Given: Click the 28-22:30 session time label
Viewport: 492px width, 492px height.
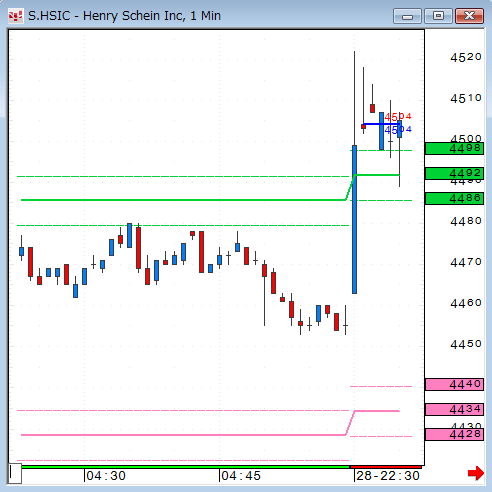Looking at the screenshot, I should [x=388, y=476].
